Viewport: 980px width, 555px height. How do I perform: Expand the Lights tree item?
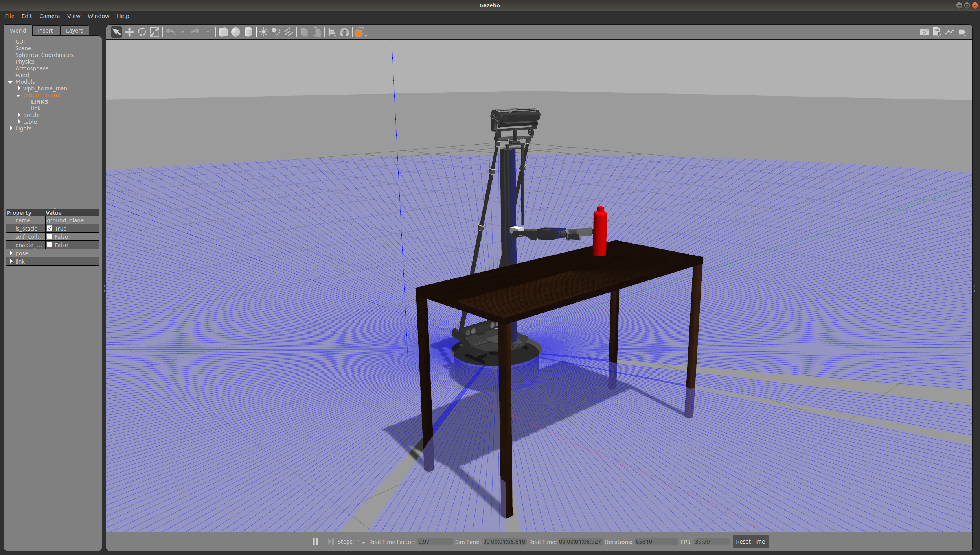click(11, 128)
